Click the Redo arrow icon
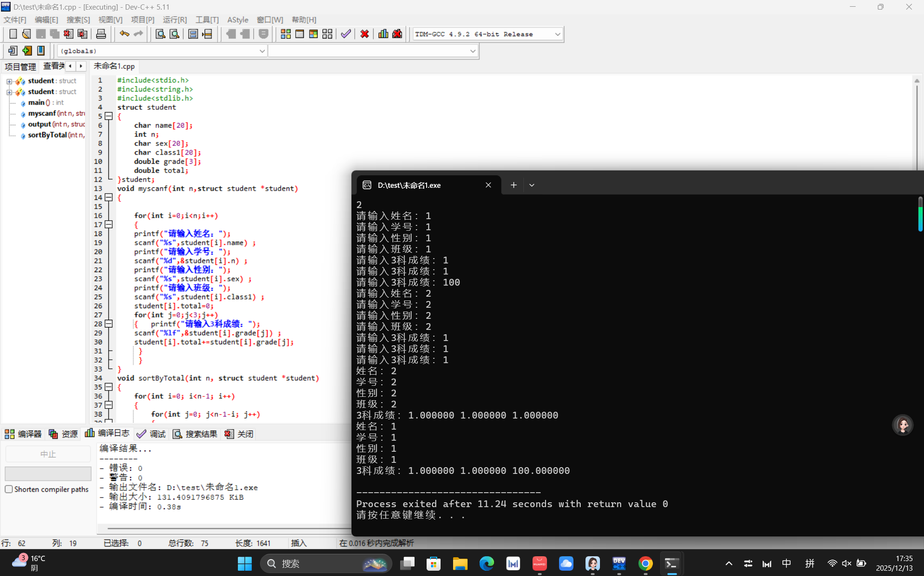This screenshot has width=924, height=576. click(x=139, y=34)
